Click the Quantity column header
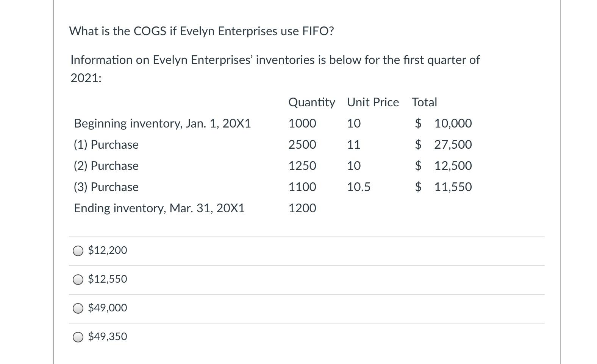 [311, 102]
